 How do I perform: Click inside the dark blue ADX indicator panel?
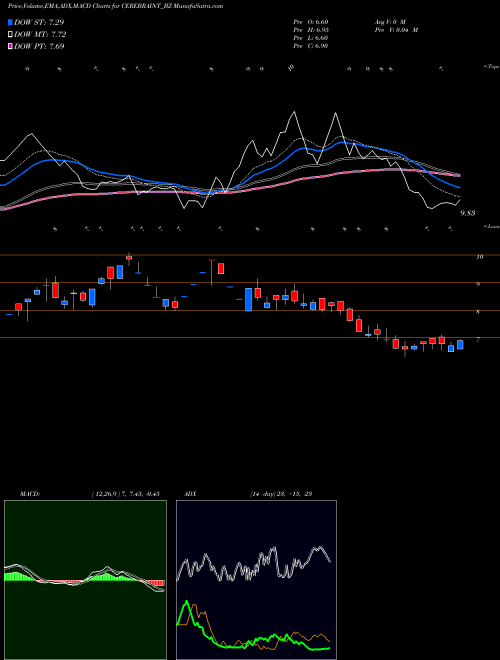256,580
